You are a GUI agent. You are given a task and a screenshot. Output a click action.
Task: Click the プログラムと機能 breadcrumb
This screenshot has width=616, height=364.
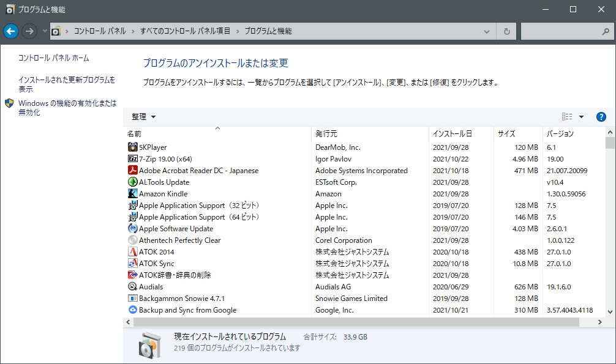click(x=268, y=31)
